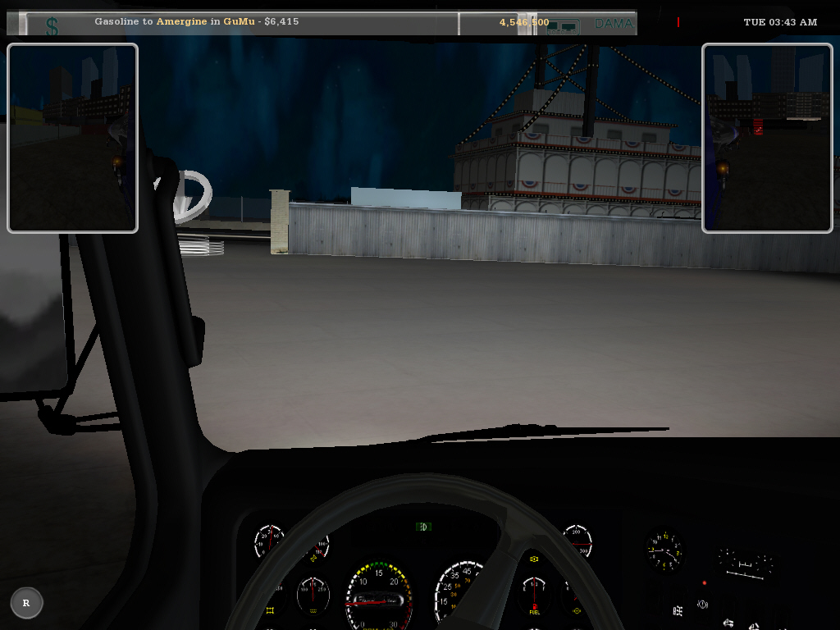Select the 'Gasoline to' job description text
The width and height of the screenshot is (840, 630).
point(124,21)
